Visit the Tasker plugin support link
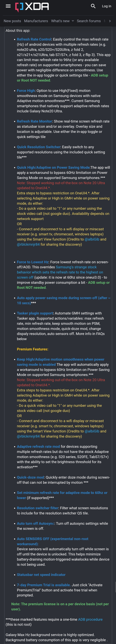Image resolution: width=116 pixels, height=644 pixels. coord(35,313)
